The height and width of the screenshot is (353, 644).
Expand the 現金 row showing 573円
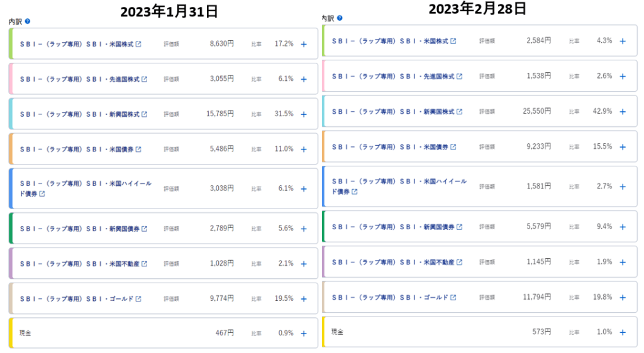pos(623,332)
